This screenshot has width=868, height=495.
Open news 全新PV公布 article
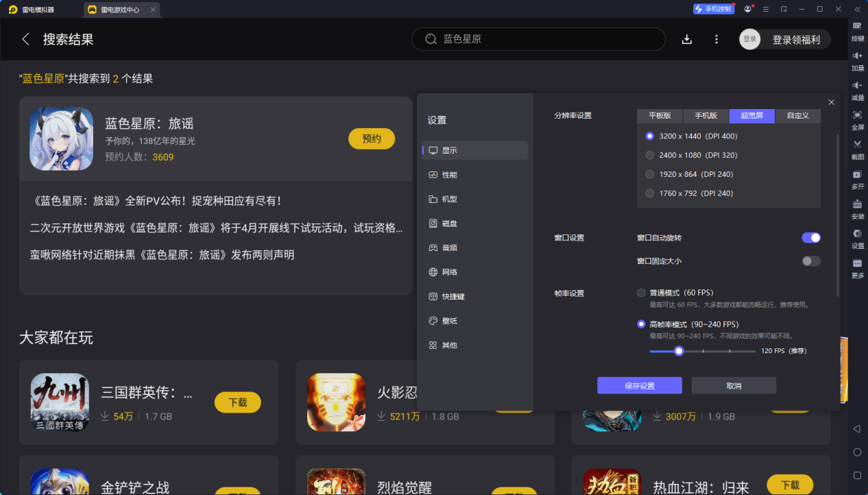point(156,201)
